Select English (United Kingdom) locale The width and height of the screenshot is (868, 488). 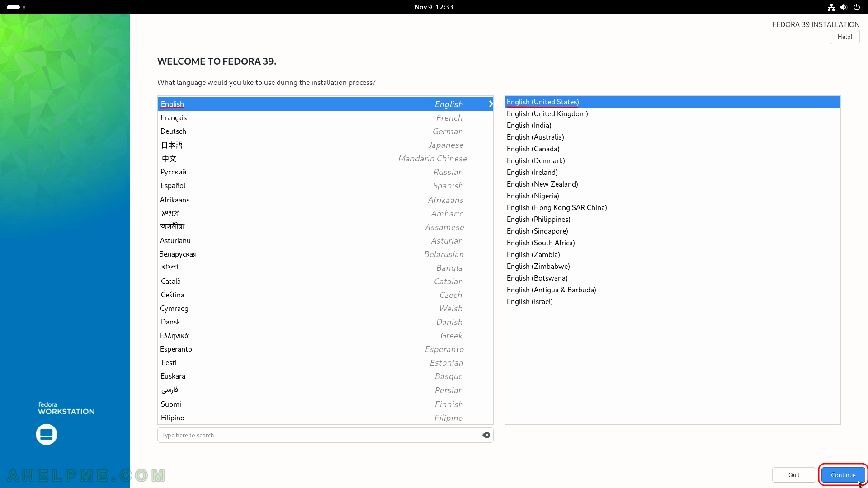(x=672, y=113)
